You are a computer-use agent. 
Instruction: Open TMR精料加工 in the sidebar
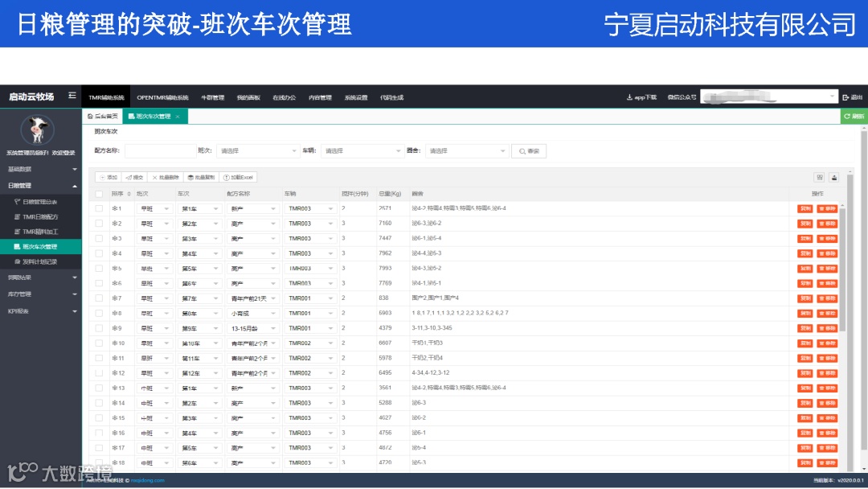tap(40, 232)
